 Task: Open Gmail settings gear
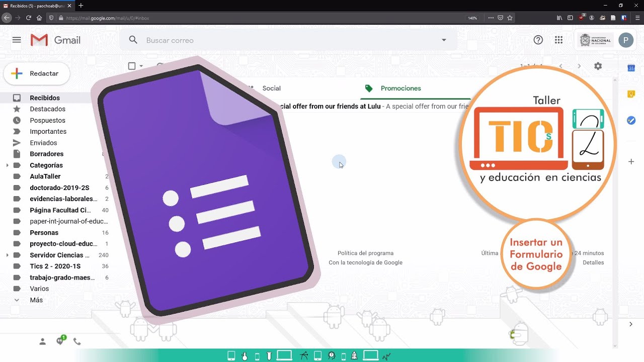pos(598,66)
